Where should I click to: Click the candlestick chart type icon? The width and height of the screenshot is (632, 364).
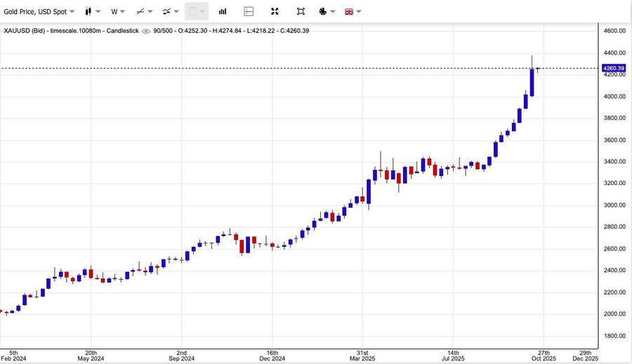click(x=88, y=11)
